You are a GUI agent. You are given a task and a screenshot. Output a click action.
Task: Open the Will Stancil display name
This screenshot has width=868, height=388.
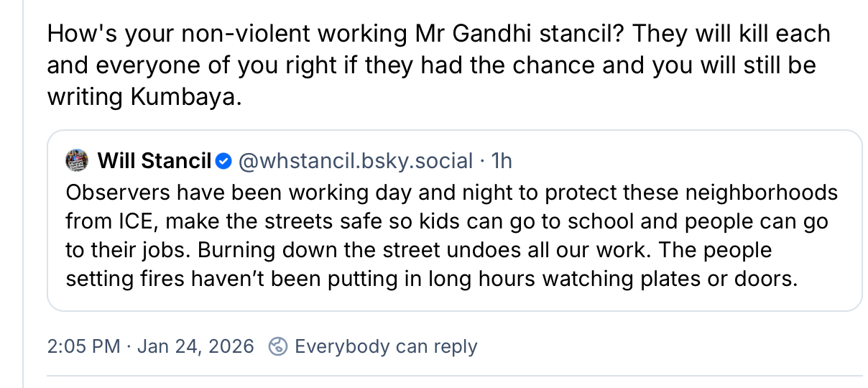tap(154, 161)
